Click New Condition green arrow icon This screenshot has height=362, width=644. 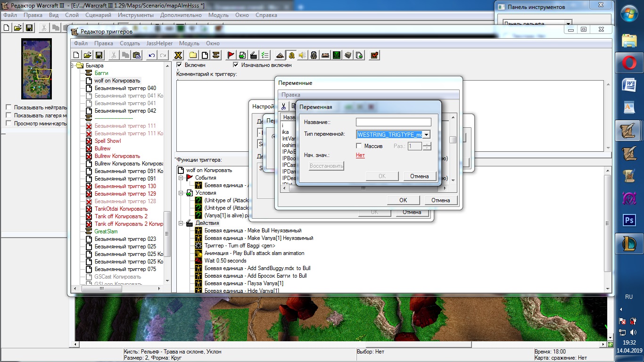pos(242,55)
